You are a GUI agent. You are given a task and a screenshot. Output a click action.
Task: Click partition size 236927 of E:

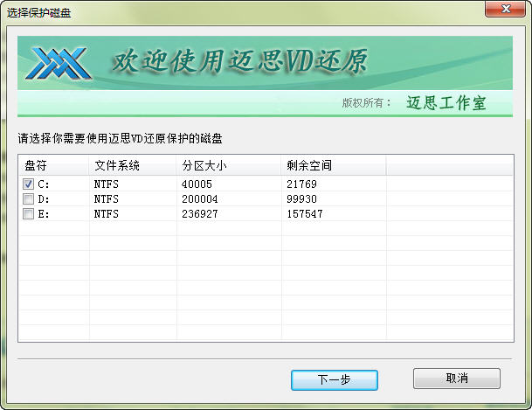[199, 214]
